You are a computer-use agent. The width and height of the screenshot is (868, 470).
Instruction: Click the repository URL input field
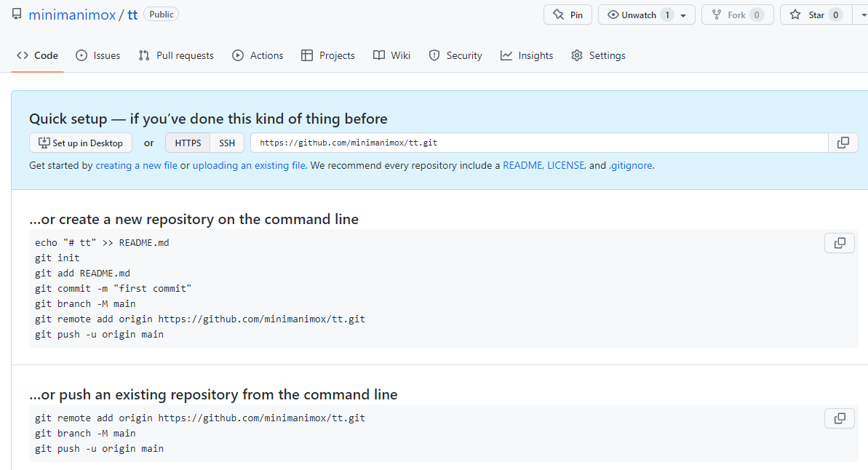click(x=539, y=143)
